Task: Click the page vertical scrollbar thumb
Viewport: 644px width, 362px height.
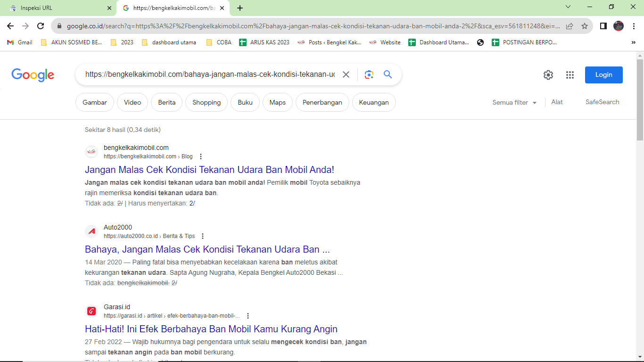Action: tap(640, 100)
